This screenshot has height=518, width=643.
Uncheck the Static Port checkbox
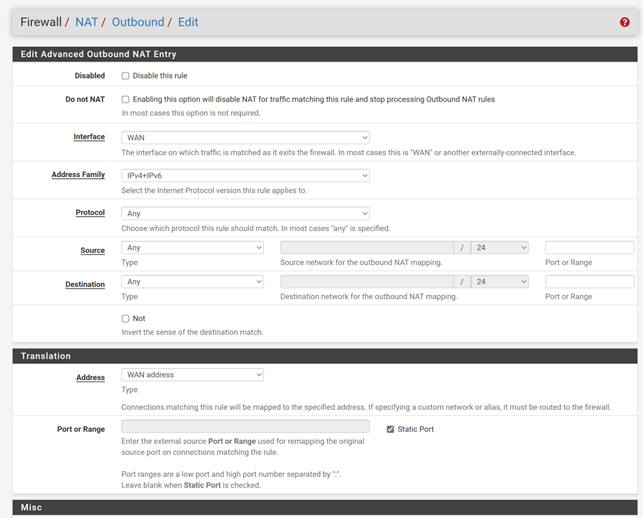tap(390, 429)
